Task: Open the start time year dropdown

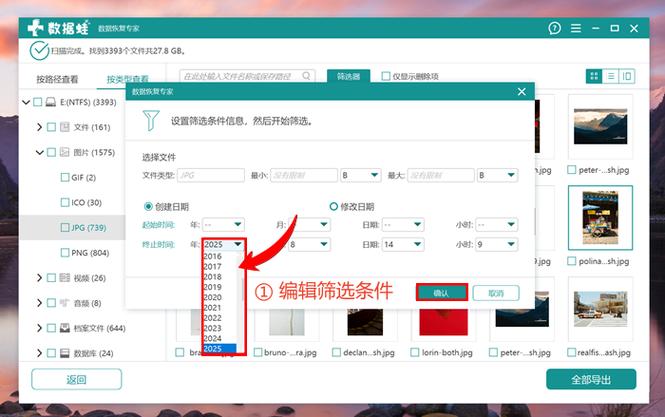Action: (223, 224)
